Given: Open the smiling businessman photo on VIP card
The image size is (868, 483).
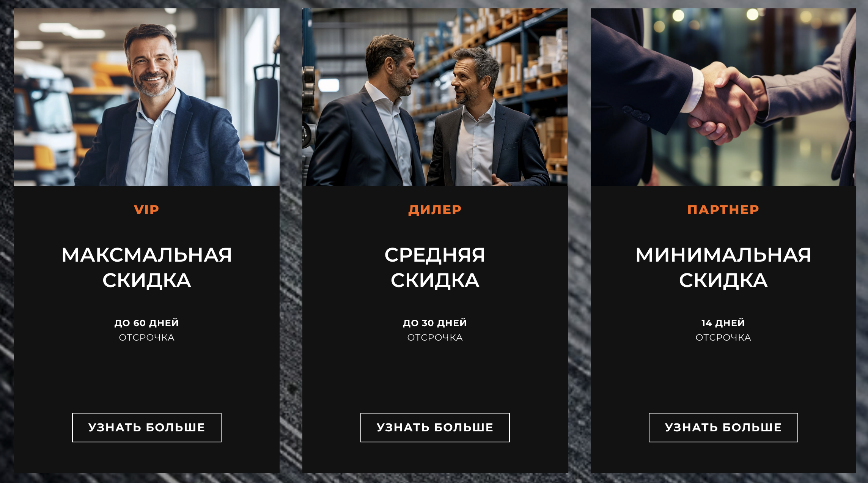Looking at the screenshot, I should (x=146, y=97).
